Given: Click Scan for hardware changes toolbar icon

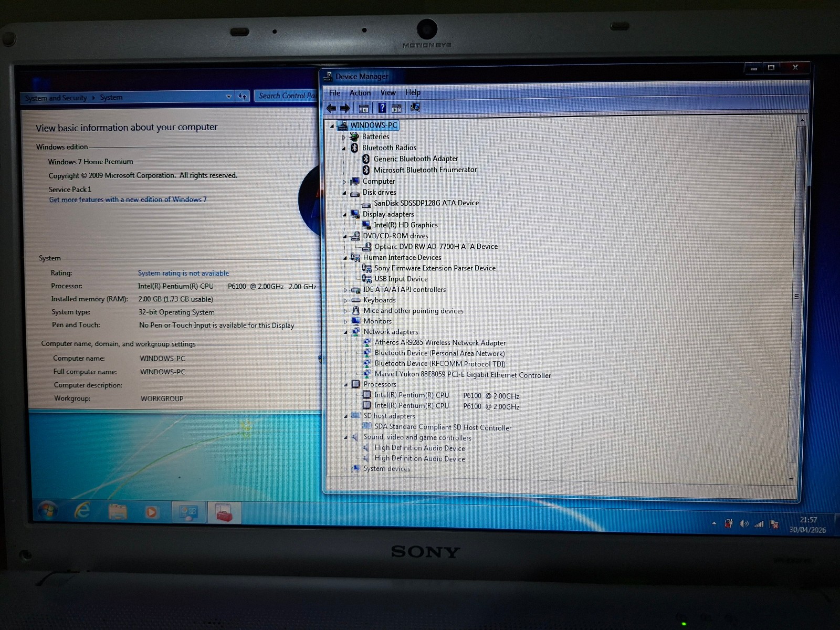Looking at the screenshot, I should point(415,108).
